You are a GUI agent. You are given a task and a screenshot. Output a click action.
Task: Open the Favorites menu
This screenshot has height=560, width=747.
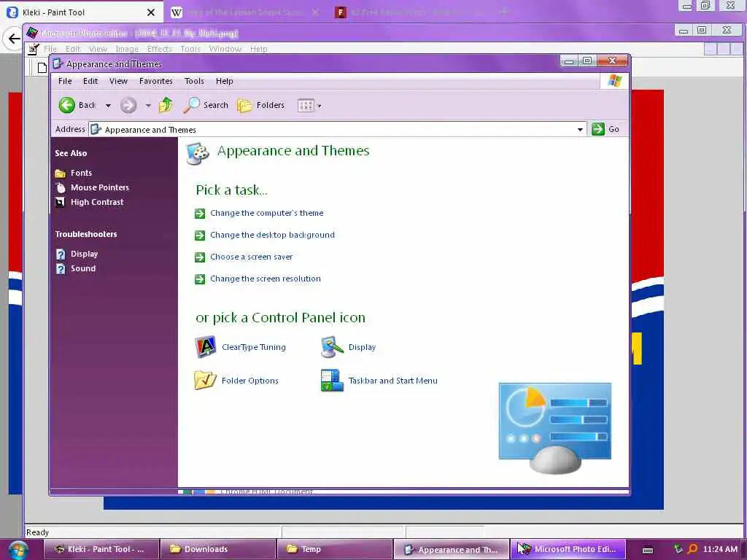[156, 81]
